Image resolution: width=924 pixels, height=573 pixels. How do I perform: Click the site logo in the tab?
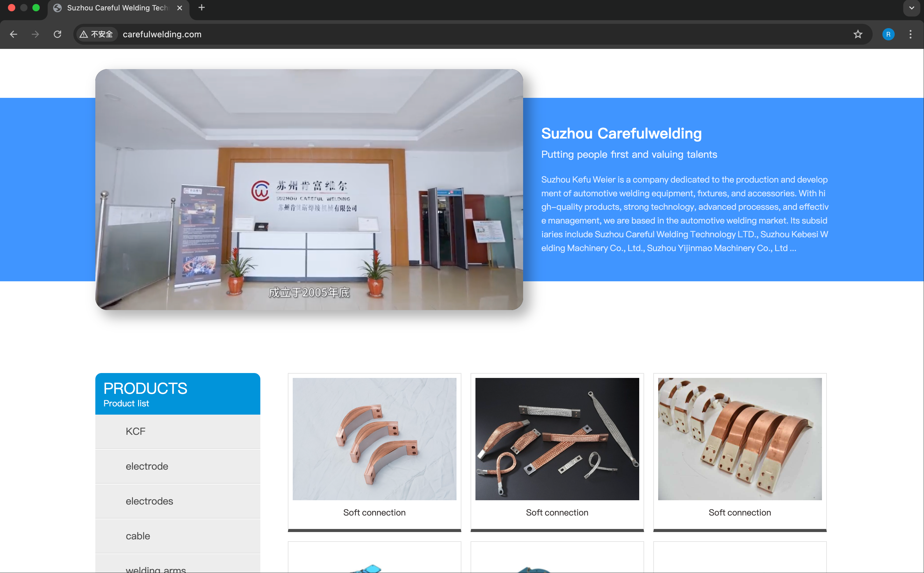pos(57,8)
